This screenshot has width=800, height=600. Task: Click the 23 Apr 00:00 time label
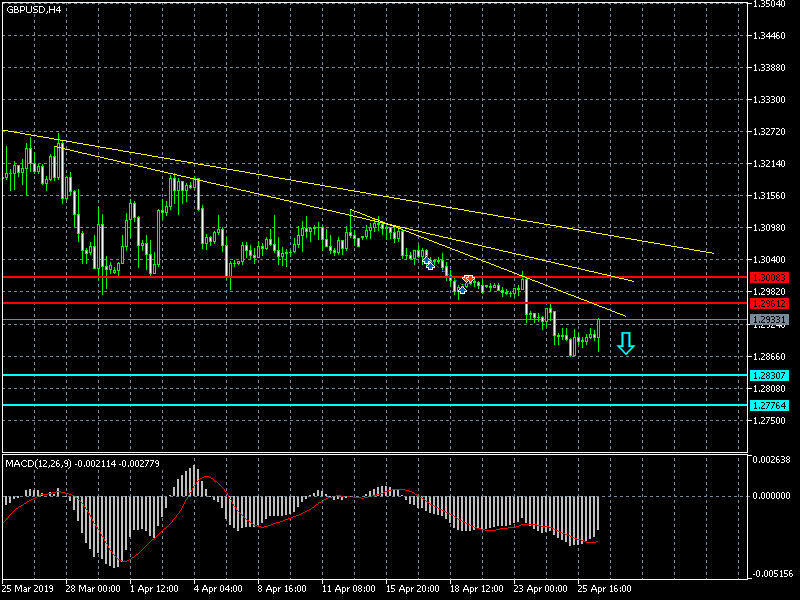click(x=541, y=589)
